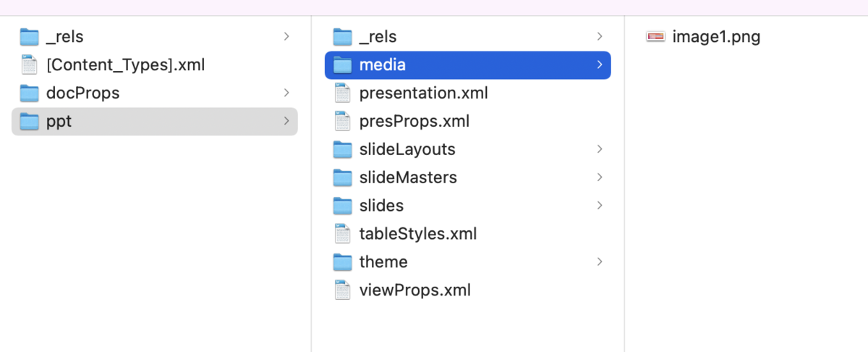This screenshot has width=868, height=352.
Task: Click the image1.png thumbnail icon
Action: coord(655,36)
